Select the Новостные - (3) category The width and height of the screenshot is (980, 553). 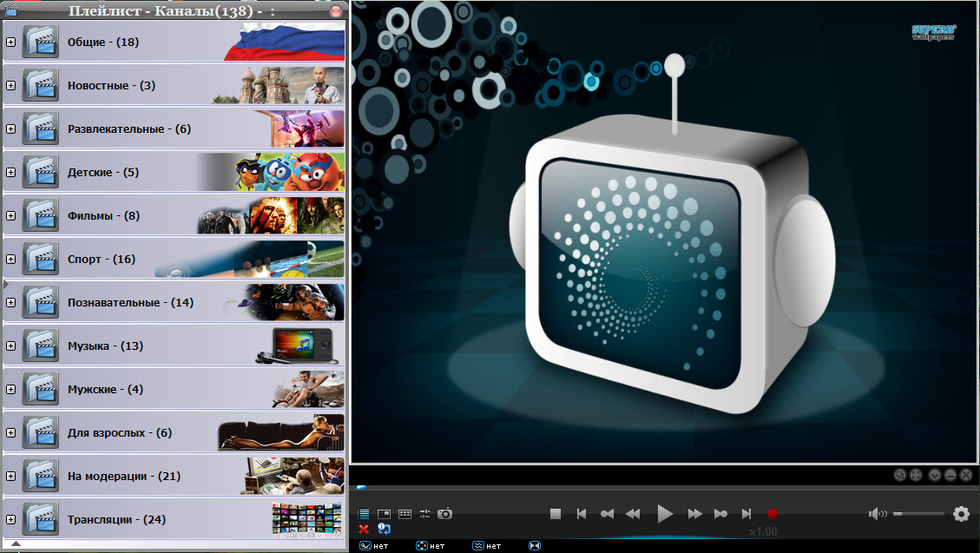(x=174, y=85)
